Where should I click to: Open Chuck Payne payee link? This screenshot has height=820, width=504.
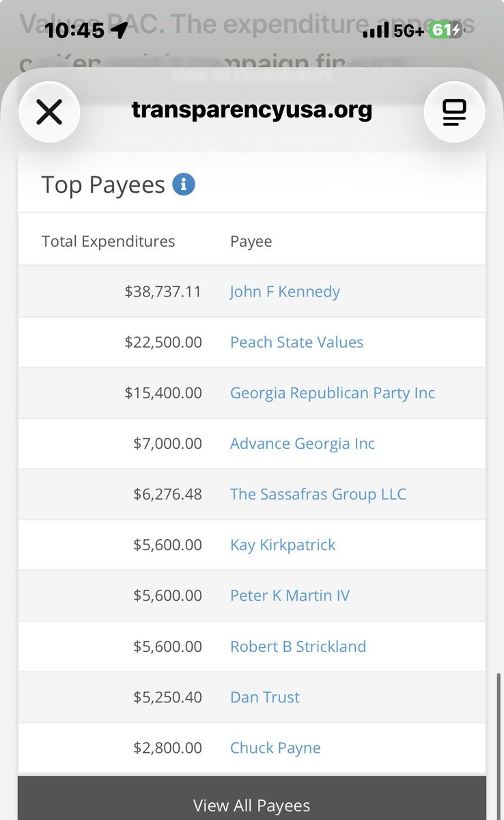tap(275, 748)
